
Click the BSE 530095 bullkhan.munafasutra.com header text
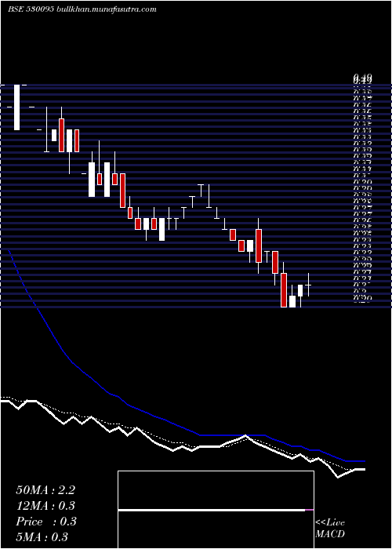pos(82,9)
